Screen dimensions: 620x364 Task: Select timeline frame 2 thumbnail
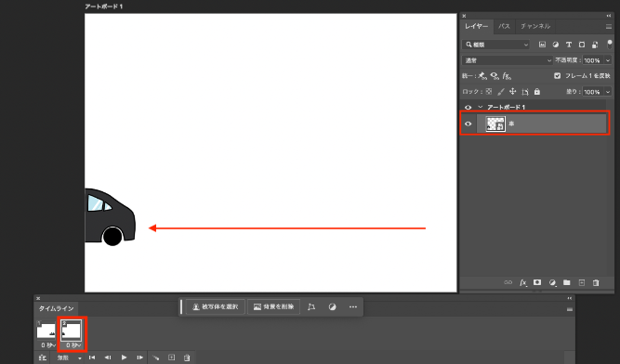(x=72, y=330)
